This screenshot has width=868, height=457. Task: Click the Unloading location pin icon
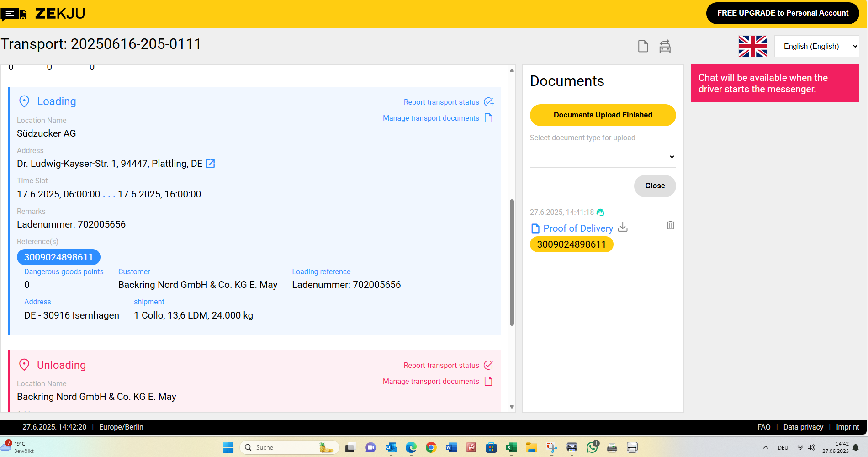[24, 365]
